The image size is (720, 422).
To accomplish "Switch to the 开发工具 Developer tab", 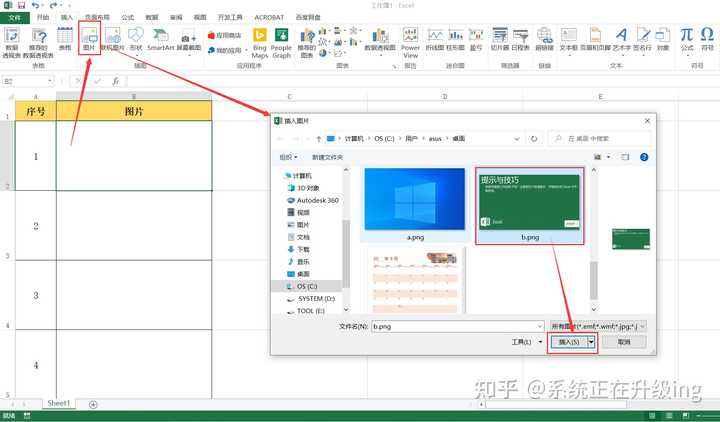I will (230, 17).
